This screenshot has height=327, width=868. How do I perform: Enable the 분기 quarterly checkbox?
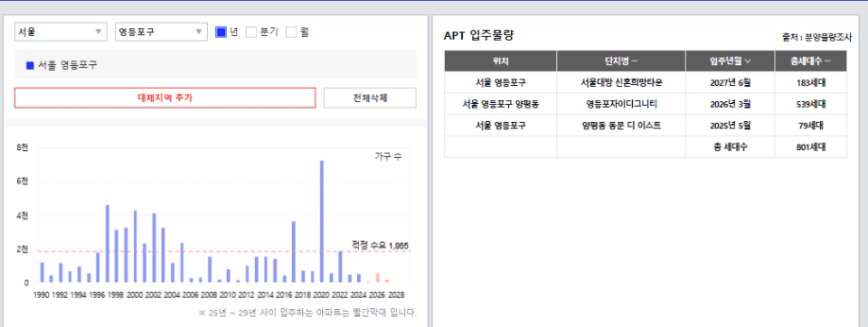(x=251, y=33)
